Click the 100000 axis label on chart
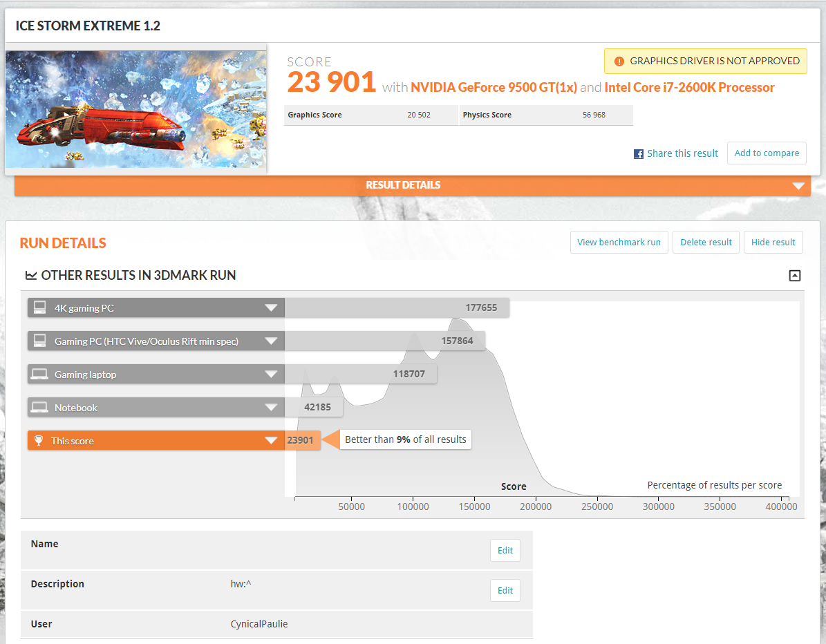 [413, 506]
